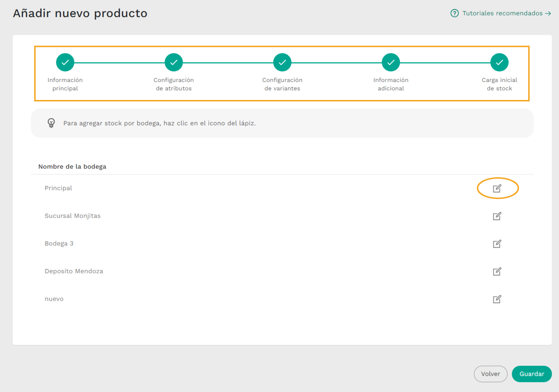This screenshot has height=392, width=559.
Task: Click the help question mark icon
Action: click(x=454, y=13)
